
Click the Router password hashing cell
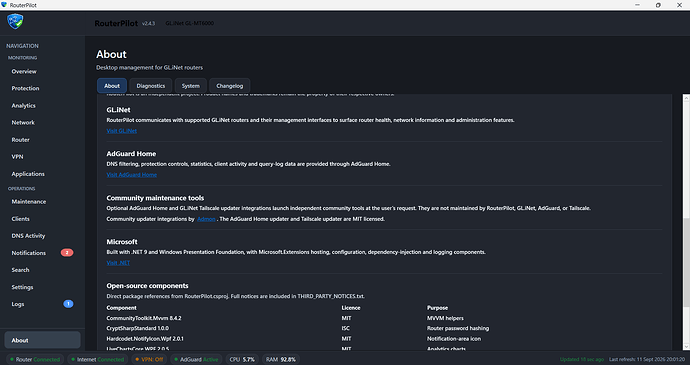tap(458, 328)
